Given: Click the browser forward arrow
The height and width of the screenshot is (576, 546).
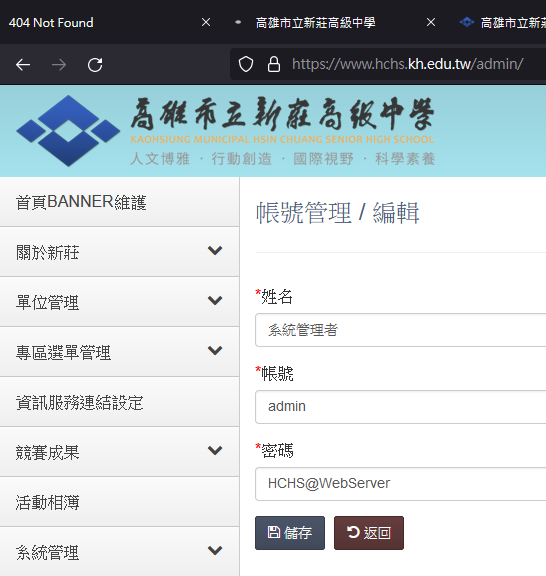Looking at the screenshot, I should tap(59, 65).
